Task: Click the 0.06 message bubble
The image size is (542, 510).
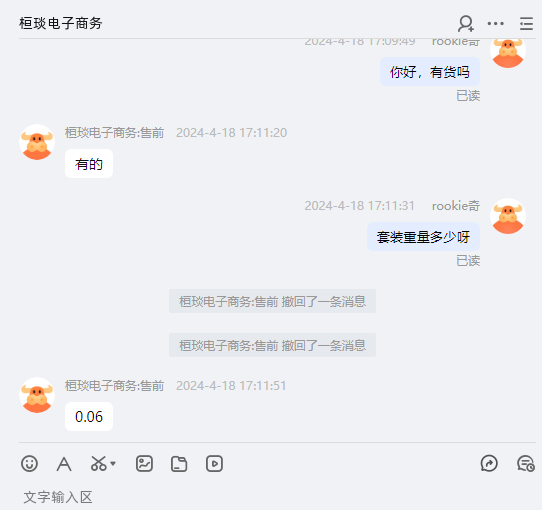Action: (x=89, y=417)
